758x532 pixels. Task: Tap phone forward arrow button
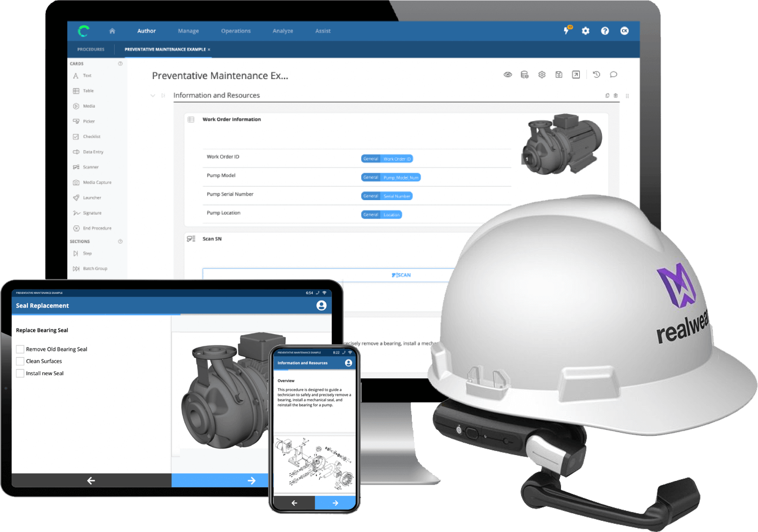click(x=335, y=503)
